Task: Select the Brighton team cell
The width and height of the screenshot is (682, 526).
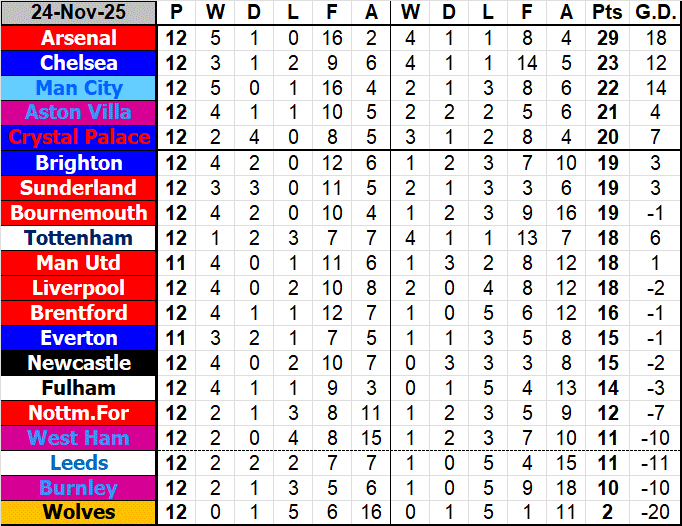Action: [x=79, y=163]
